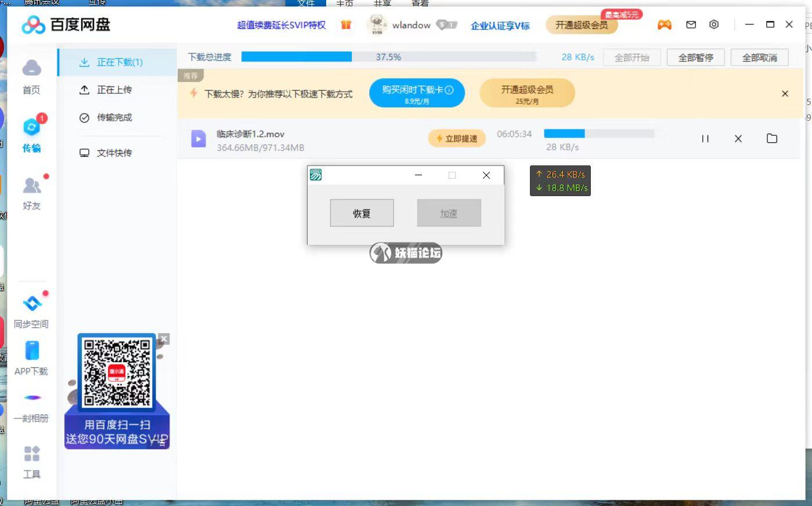Click the mov video file icon
Viewport: 812px width, 506px height.
pos(199,139)
